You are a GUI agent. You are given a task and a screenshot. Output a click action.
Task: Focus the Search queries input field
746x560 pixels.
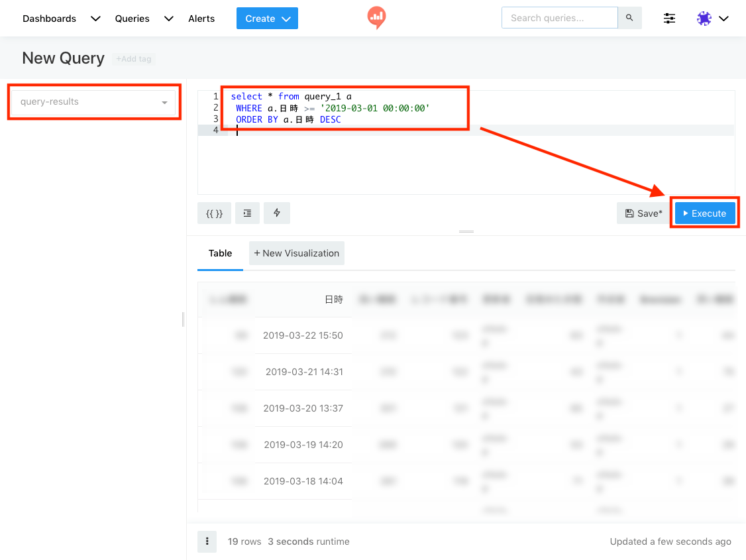pyautogui.click(x=559, y=18)
